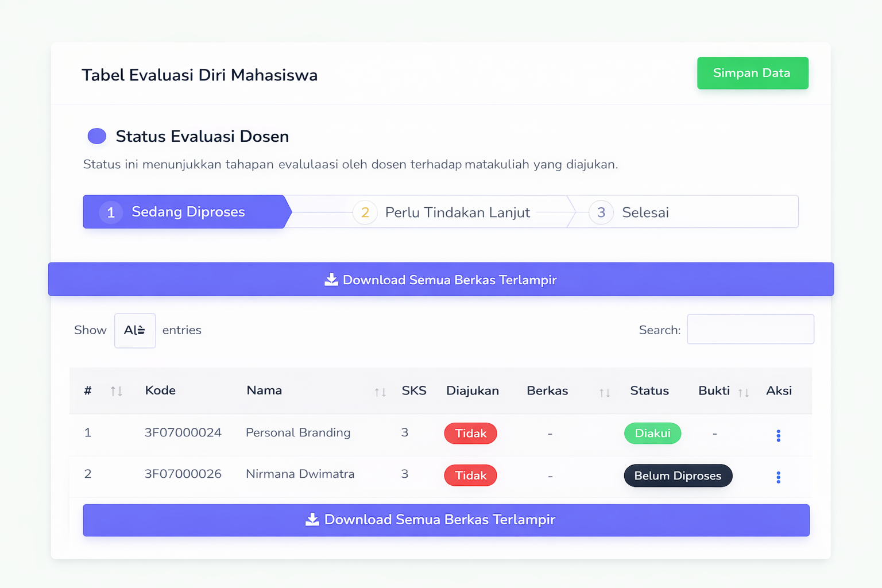Sort by Berkas column sort arrows
This screenshot has height=588, width=882.
(x=604, y=393)
